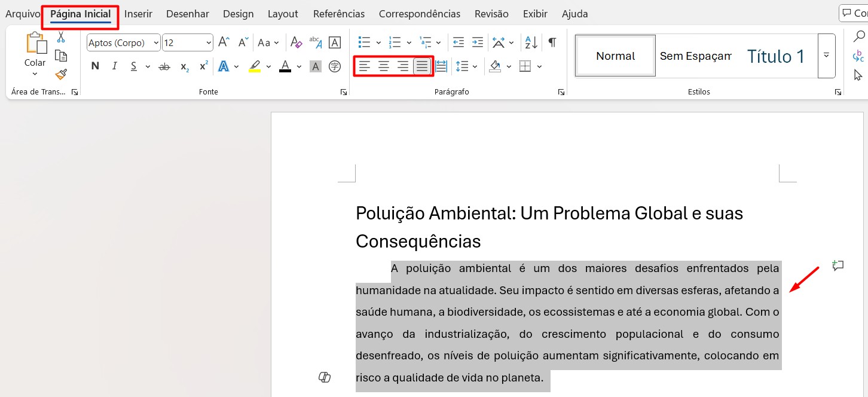Toggle underline S button
868x397 pixels.
click(133, 66)
